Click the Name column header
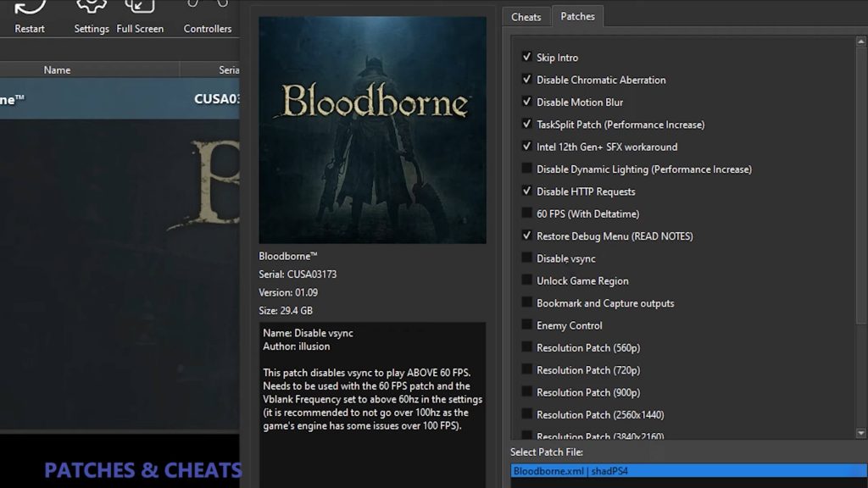The image size is (868, 488). pyautogui.click(x=57, y=70)
